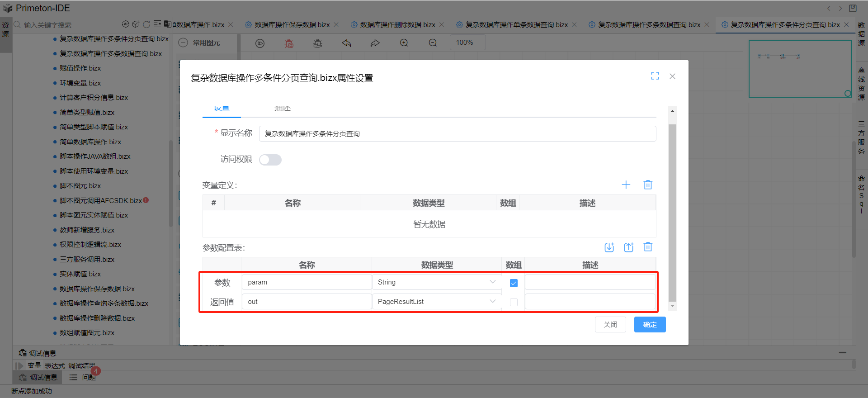Click trash icon beside 变量定义
The image size is (868, 398).
point(648,185)
